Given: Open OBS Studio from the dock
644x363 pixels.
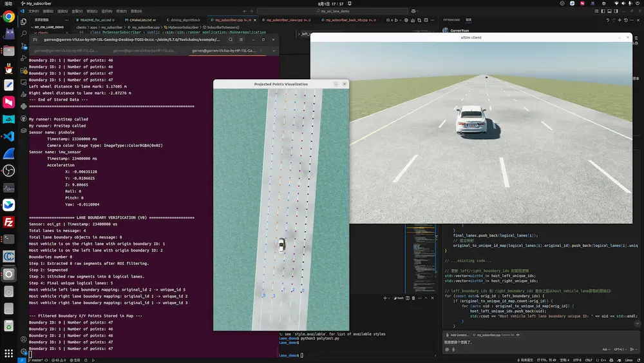Looking at the screenshot, I should [8, 171].
